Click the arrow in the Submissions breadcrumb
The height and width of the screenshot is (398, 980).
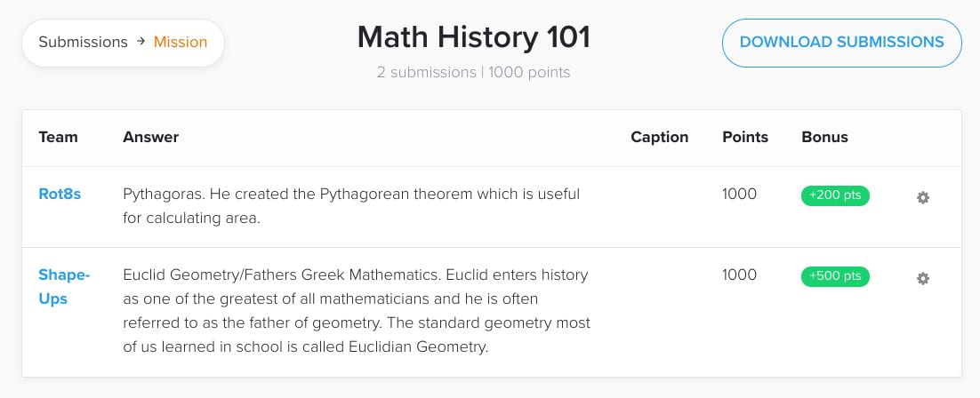pyautogui.click(x=141, y=41)
